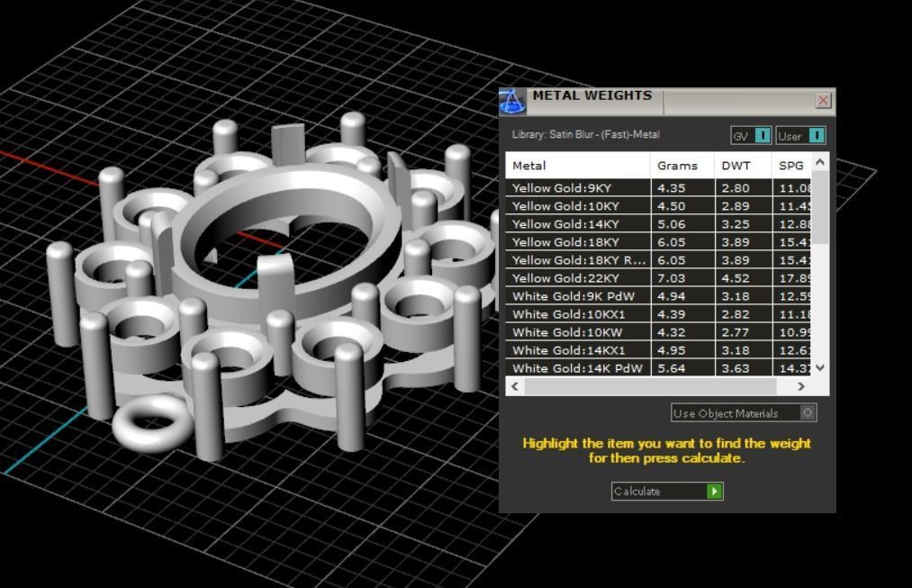Click the 7.03 grams value
This screenshot has width=912, height=588.
[x=672, y=278]
